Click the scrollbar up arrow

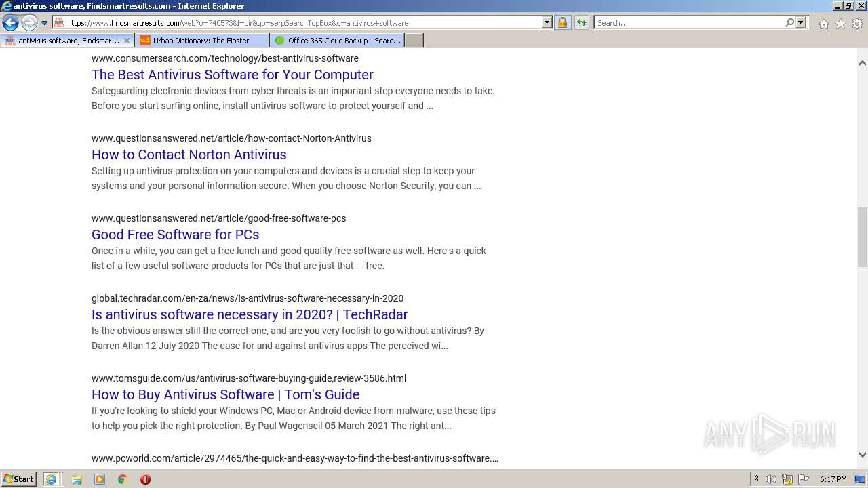point(863,63)
